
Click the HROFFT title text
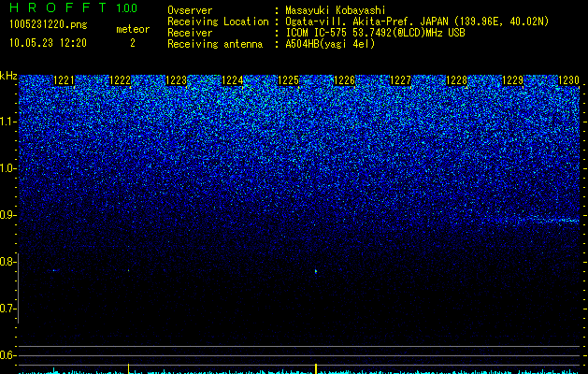coord(58,7)
